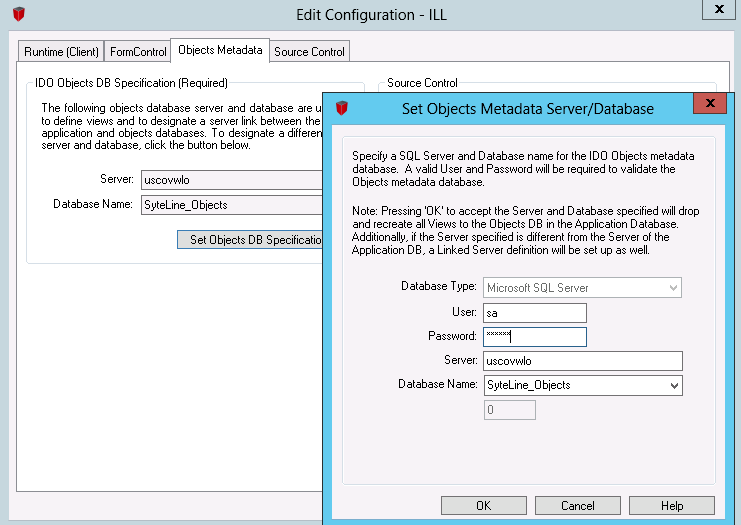Close the Set Objects Metadata Server/Database dialog
741x525 pixels.
pos(709,103)
